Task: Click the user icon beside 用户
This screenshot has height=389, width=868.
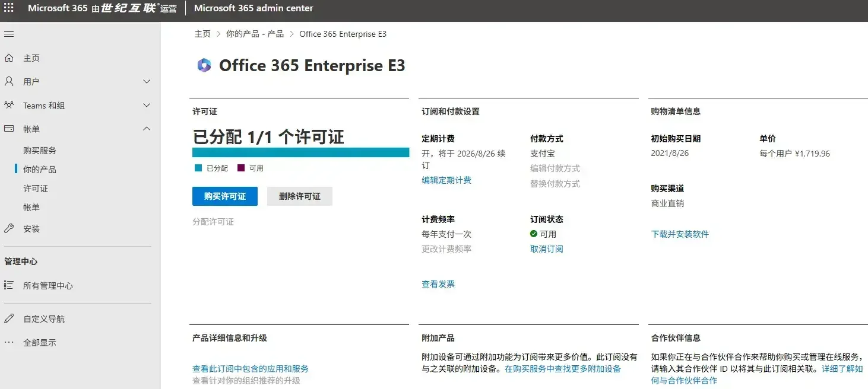Action: click(9, 82)
